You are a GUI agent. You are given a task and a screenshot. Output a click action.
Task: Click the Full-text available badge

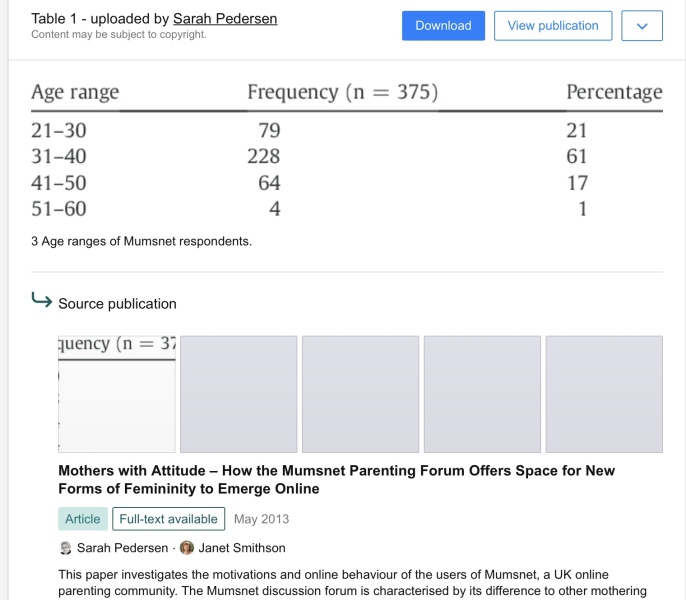168,519
